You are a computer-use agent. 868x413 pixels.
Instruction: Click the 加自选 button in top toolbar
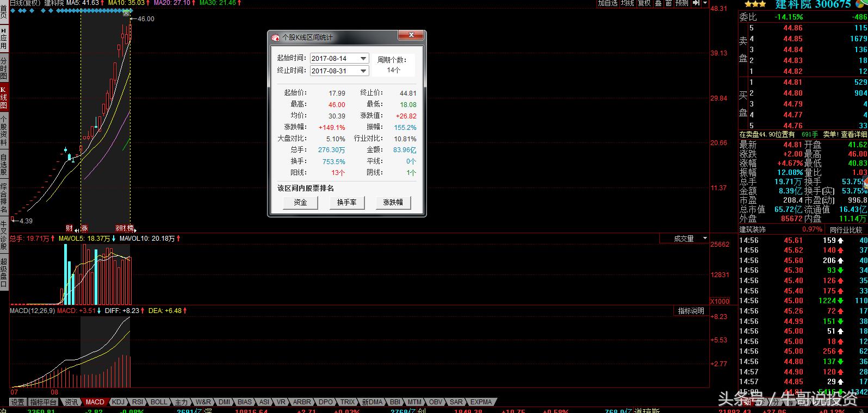[x=607, y=3]
